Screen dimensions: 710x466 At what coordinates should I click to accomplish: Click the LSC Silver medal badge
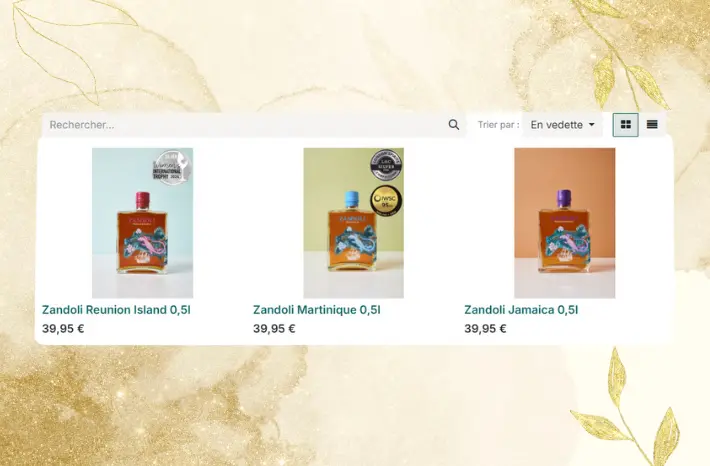tap(386, 164)
